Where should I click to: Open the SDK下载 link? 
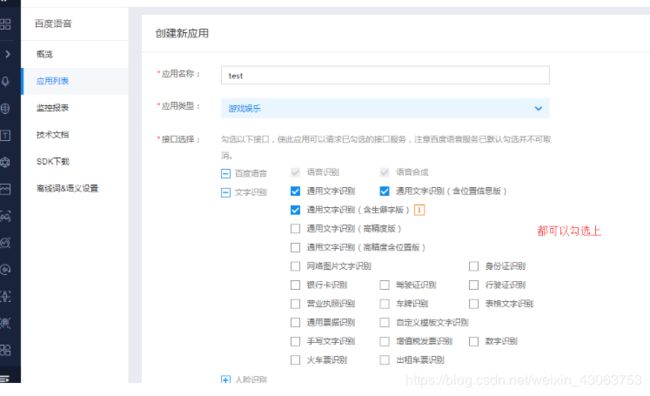[53, 161]
